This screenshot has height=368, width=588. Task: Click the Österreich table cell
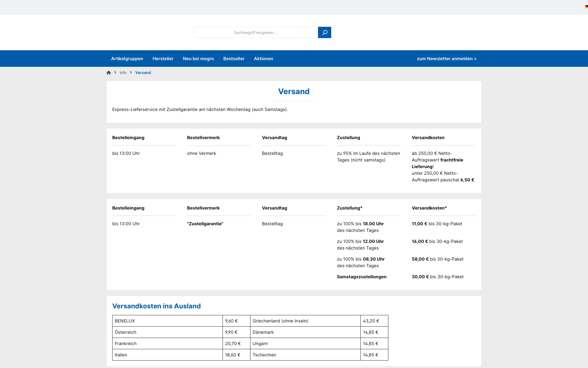click(x=167, y=332)
